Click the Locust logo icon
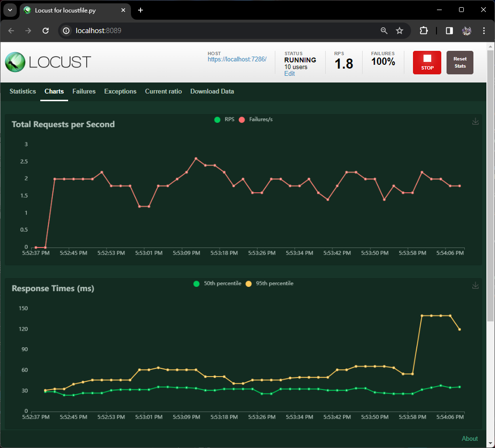 pyautogui.click(x=15, y=62)
